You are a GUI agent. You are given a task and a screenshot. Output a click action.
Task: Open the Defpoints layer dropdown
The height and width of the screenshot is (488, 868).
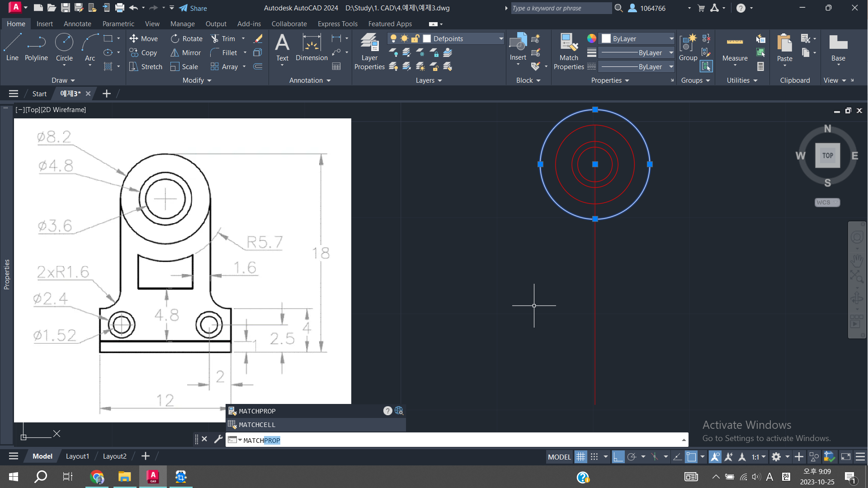(501, 39)
